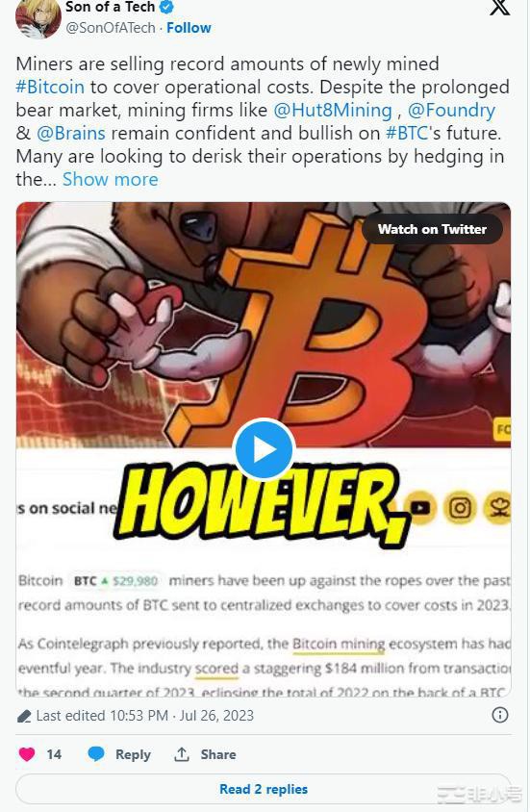
Task: Open the @Hut8Mining mention
Action: point(332,111)
